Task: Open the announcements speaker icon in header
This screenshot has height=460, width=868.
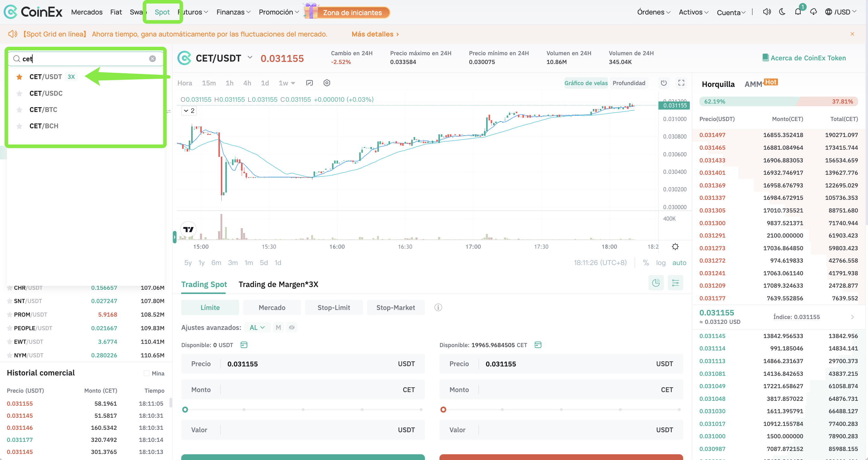Action: 767,12
